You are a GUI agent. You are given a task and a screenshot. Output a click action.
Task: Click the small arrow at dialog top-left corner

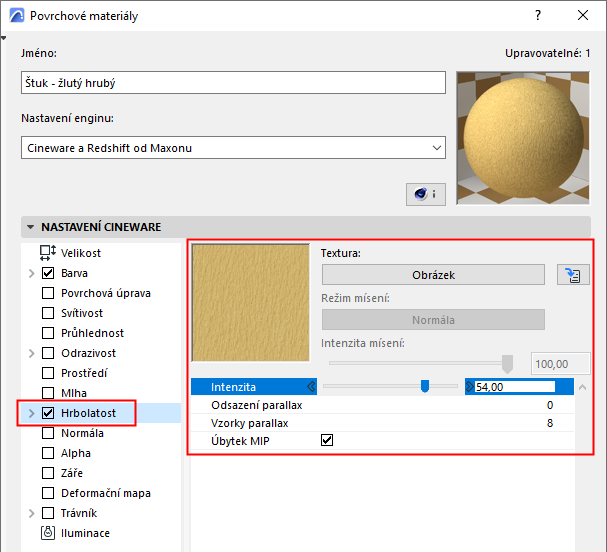pos(3,38)
